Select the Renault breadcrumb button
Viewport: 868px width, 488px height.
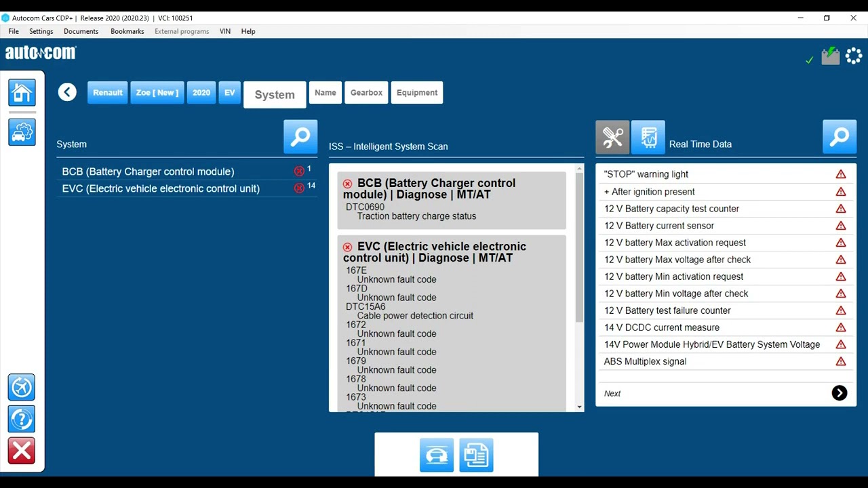(x=108, y=92)
